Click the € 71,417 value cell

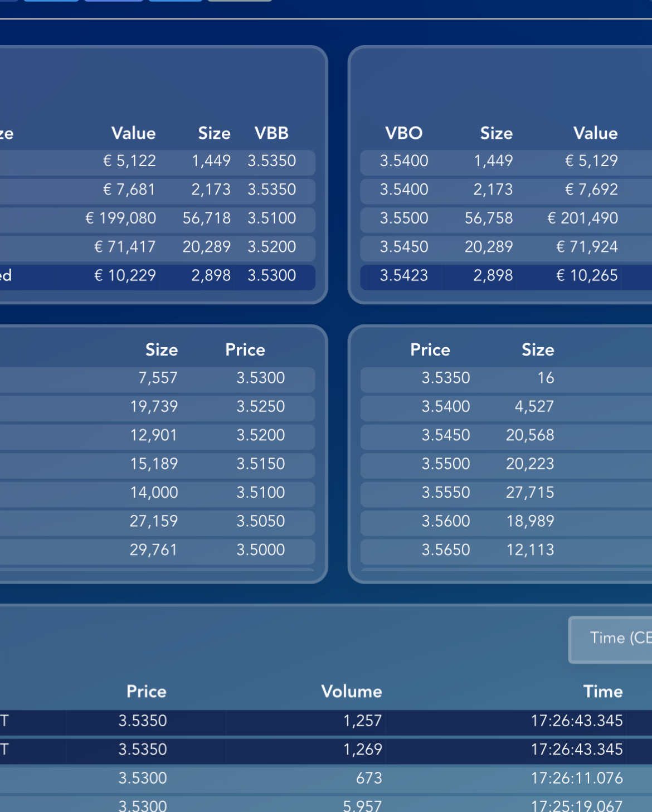[x=125, y=247]
